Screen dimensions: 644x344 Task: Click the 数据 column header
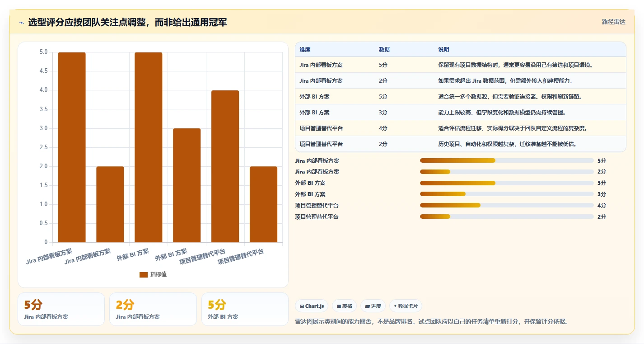point(384,50)
